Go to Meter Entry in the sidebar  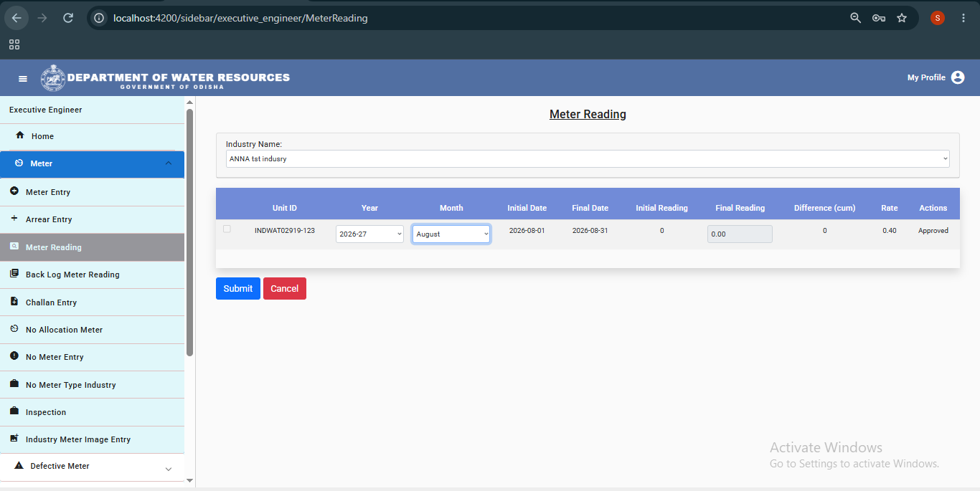click(92, 192)
